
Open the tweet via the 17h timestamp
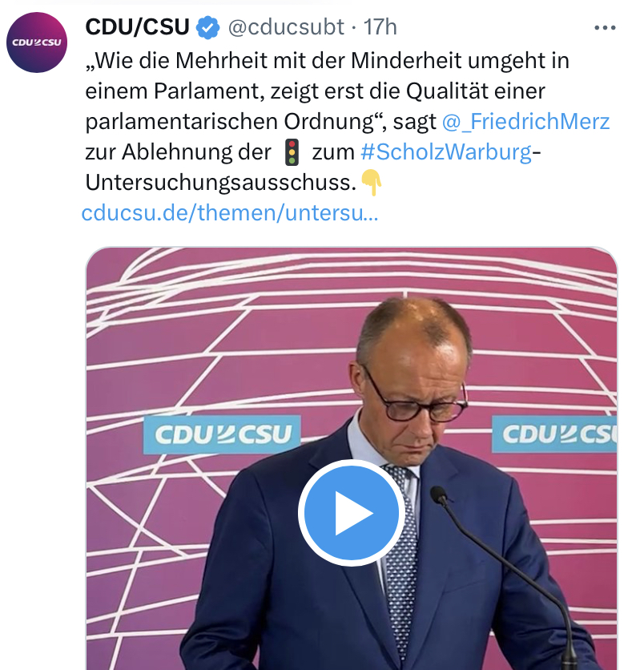(x=380, y=27)
